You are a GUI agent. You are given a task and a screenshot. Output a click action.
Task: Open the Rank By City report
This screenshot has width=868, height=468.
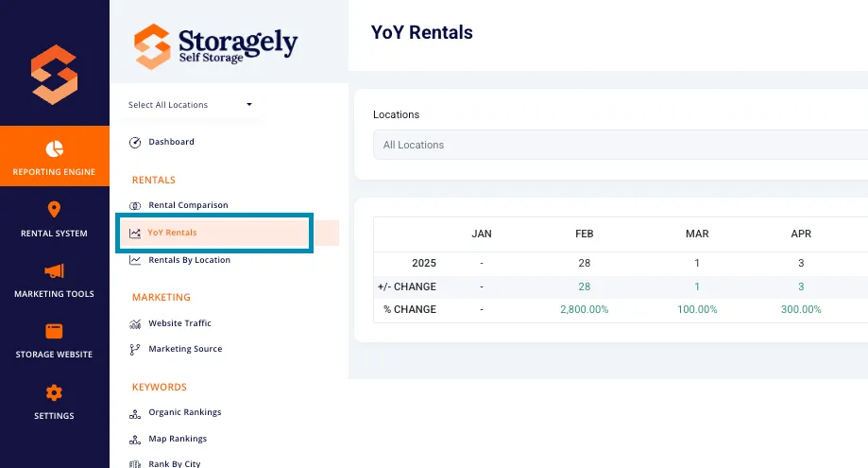point(175,463)
